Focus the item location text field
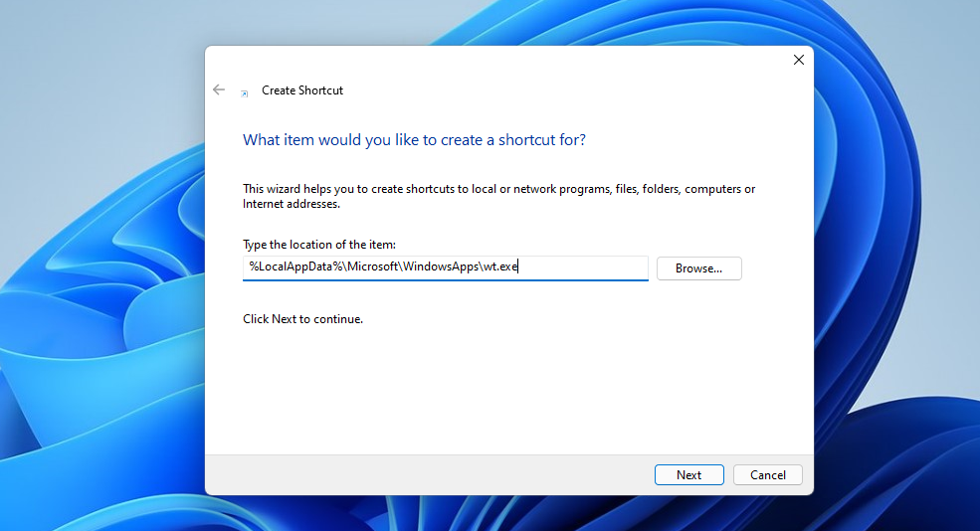 tap(445, 268)
